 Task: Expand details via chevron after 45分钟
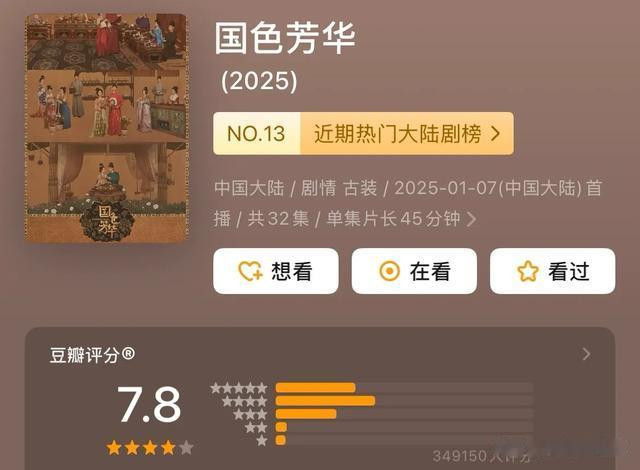point(472,219)
